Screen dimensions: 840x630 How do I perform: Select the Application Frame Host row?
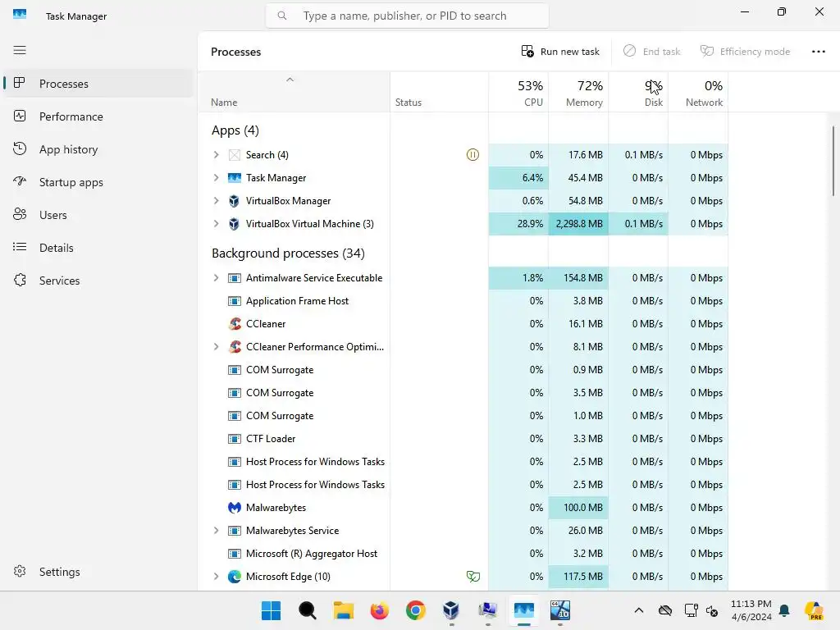point(463,301)
